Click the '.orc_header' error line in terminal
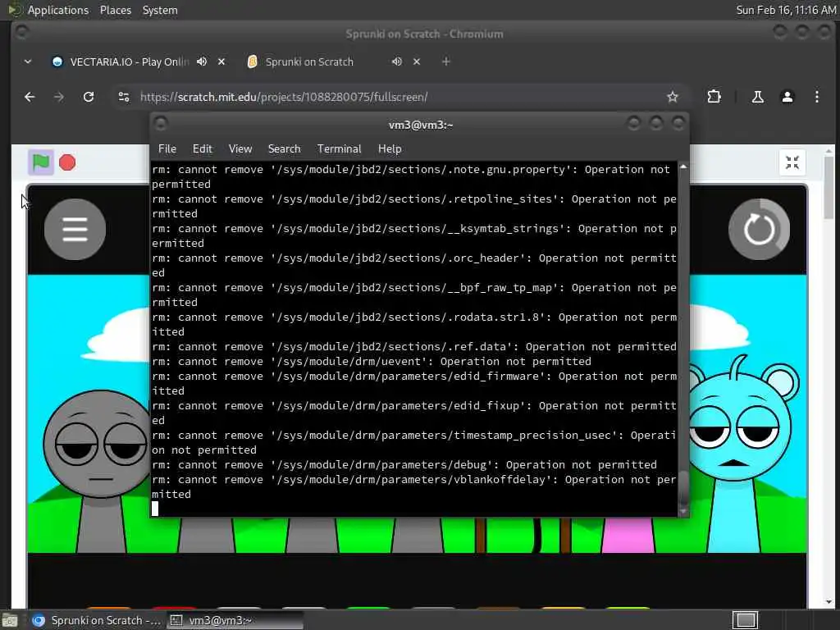This screenshot has height=630, width=840. click(x=413, y=265)
